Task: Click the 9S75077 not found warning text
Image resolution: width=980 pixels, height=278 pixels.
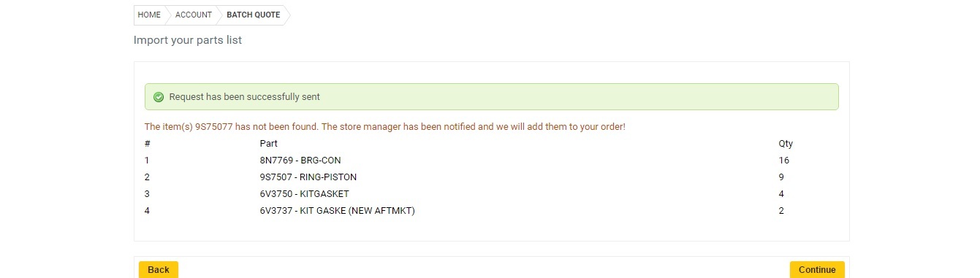Action: point(385,127)
